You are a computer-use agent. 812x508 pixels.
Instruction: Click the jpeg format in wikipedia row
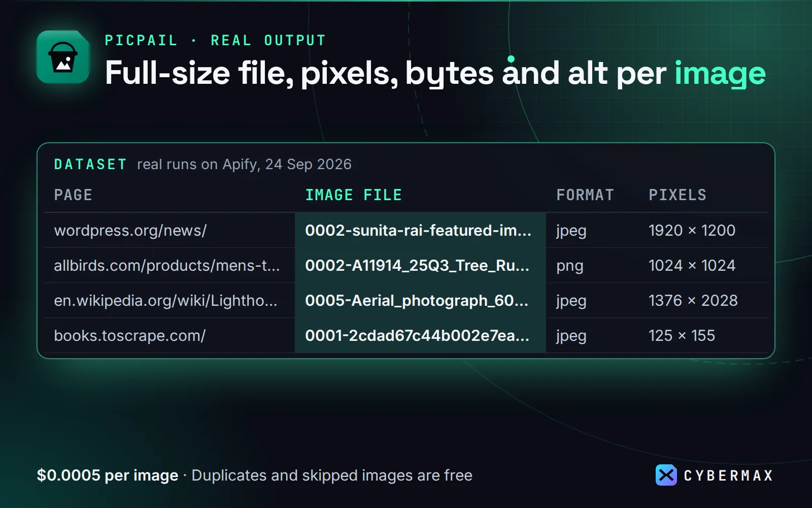(571, 301)
